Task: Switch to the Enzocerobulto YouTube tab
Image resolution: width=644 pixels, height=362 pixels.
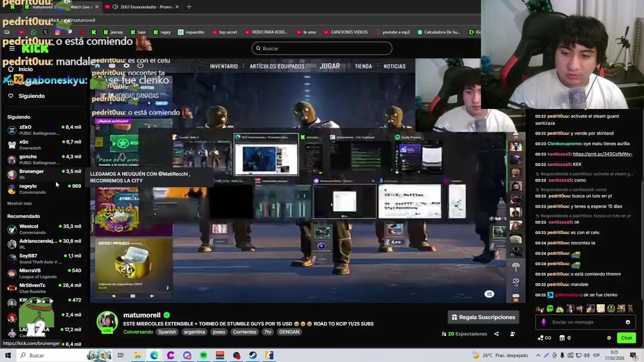Action: [142, 7]
